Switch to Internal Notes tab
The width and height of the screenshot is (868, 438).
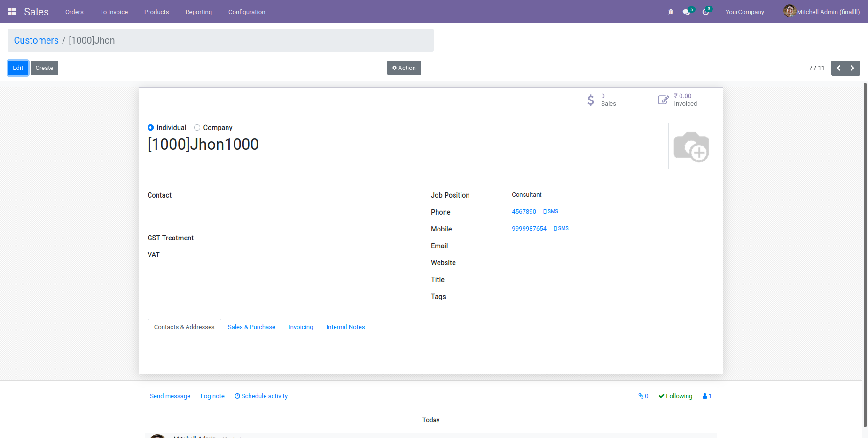(x=346, y=327)
